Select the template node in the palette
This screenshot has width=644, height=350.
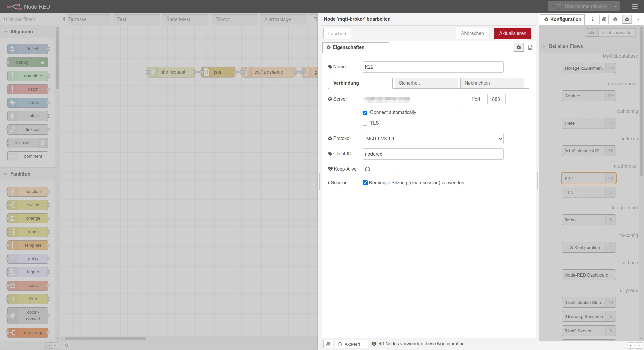pyautogui.click(x=28, y=245)
